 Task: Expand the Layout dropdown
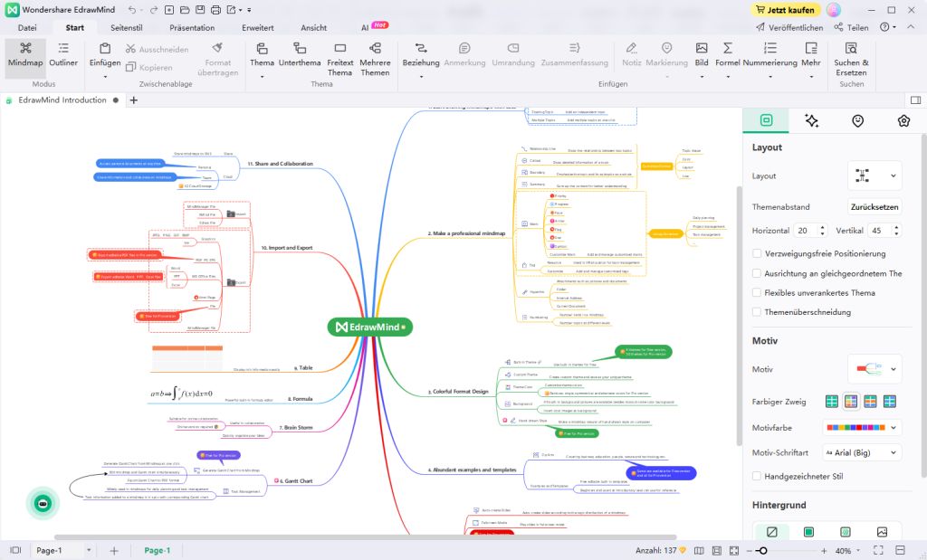[x=874, y=176]
